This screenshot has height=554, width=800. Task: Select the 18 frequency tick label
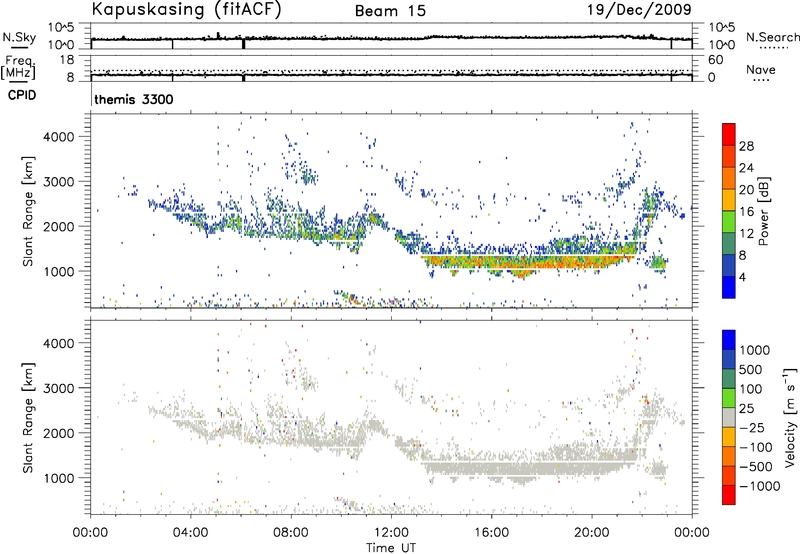tap(67, 60)
